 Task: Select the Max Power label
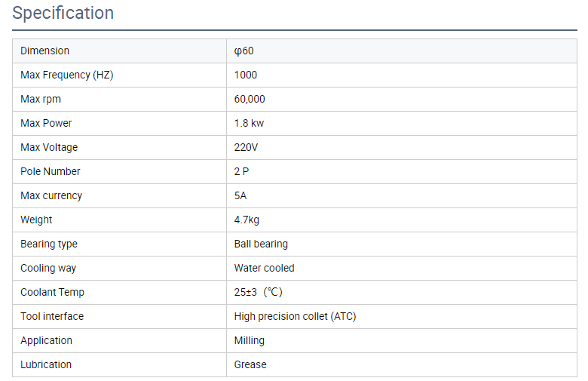pyautogui.click(x=46, y=123)
